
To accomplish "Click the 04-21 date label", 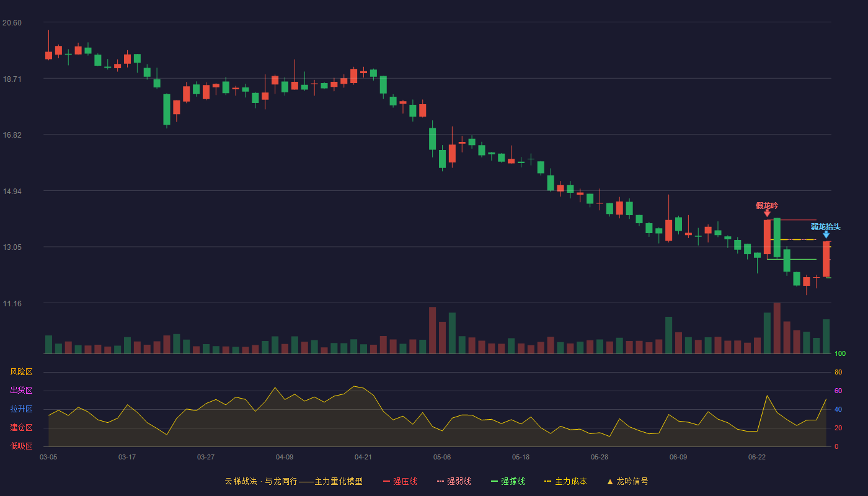I will (363, 457).
